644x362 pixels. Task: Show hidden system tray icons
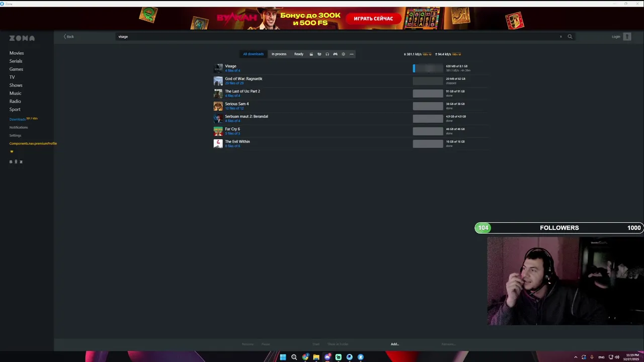click(x=576, y=357)
